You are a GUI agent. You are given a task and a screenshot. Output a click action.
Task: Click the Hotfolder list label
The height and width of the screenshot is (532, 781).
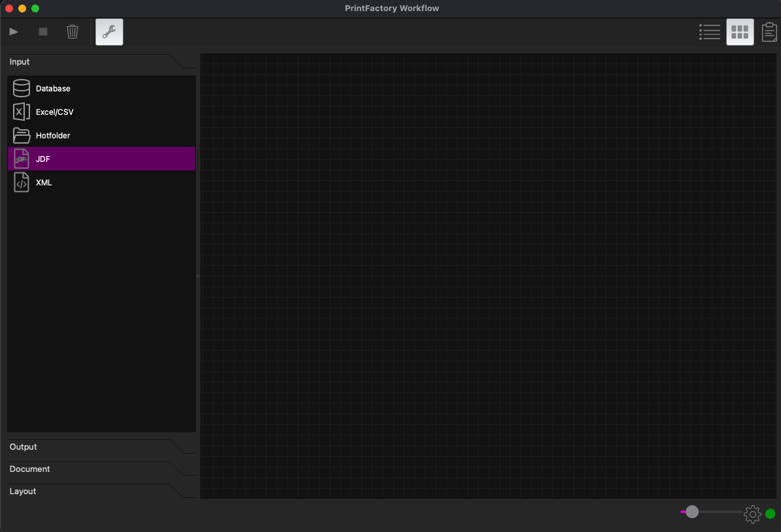click(53, 136)
